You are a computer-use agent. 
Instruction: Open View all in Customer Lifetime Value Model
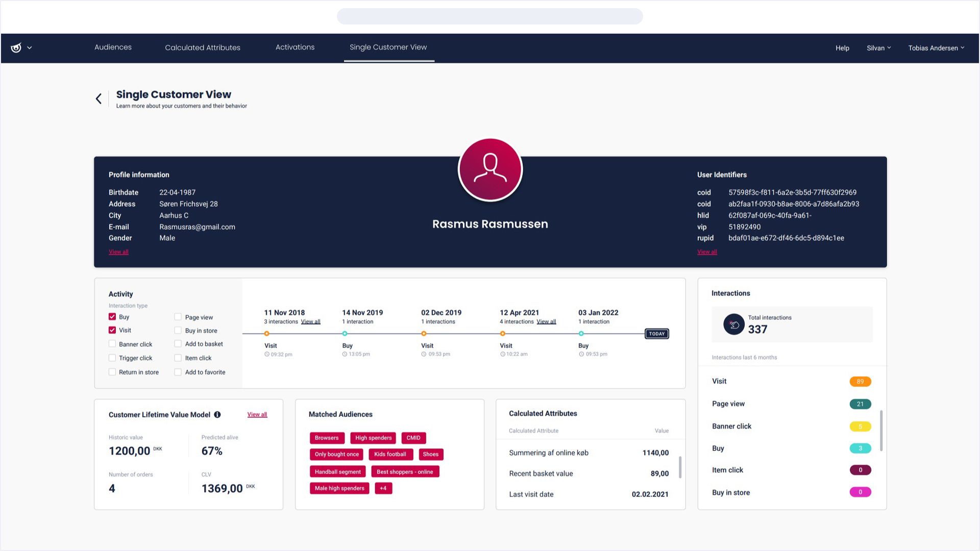click(257, 414)
